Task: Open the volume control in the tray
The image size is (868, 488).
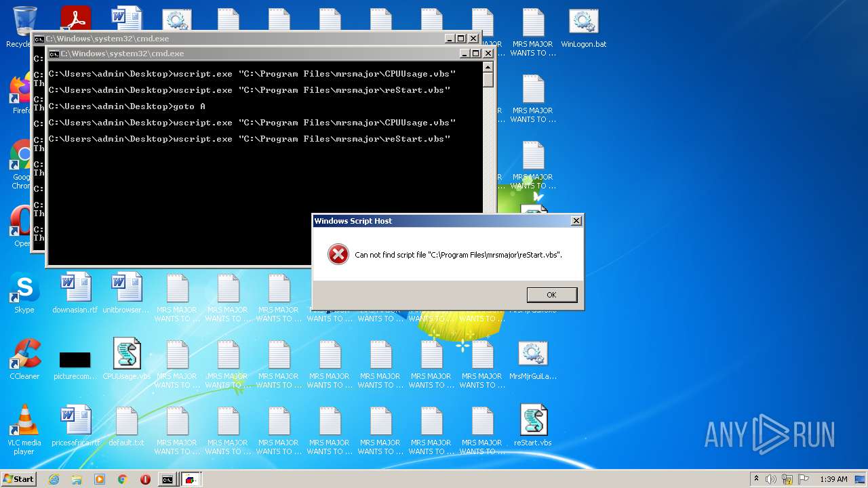Action: tap(771, 479)
